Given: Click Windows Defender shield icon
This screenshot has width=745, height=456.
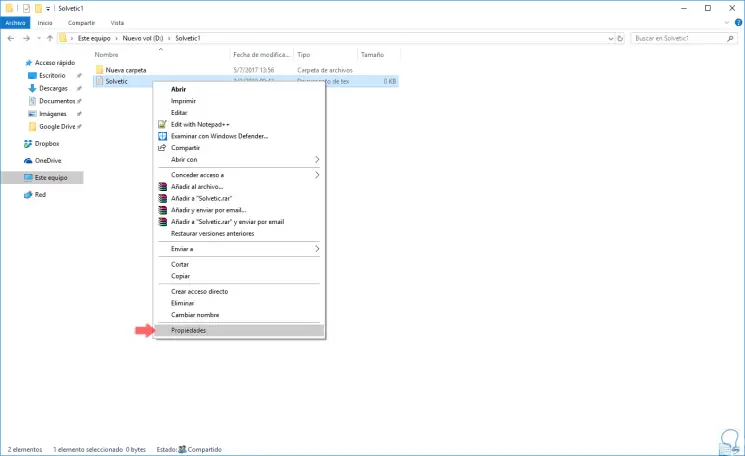Looking at the screenshot, I should point(162,136).
